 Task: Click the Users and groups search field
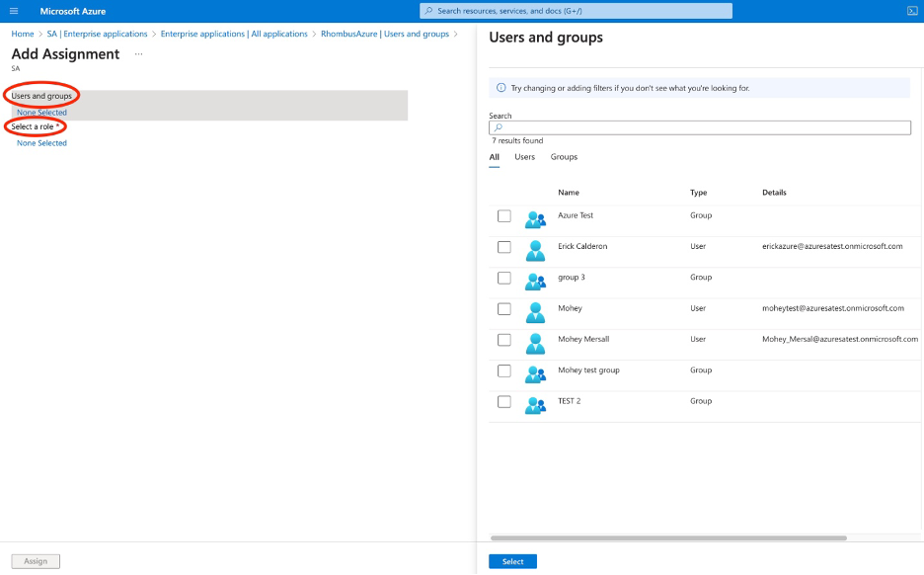pyautogui.click(x=700, y=127)
